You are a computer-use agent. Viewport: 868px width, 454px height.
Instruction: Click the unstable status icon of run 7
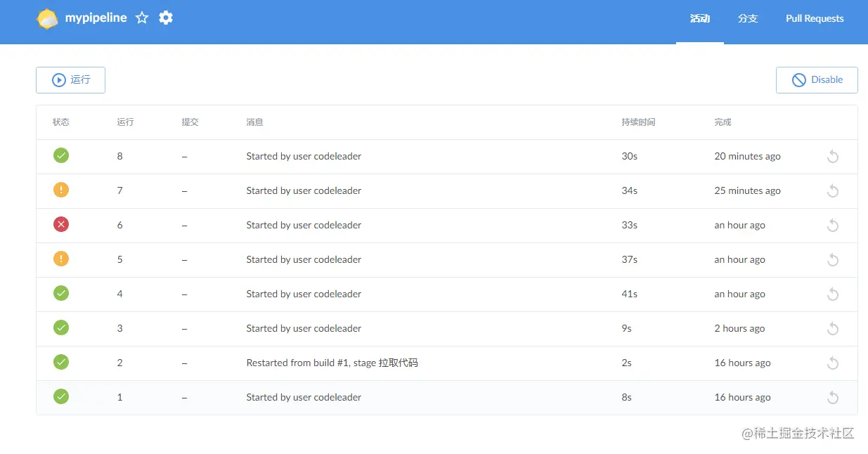point(61,190)
